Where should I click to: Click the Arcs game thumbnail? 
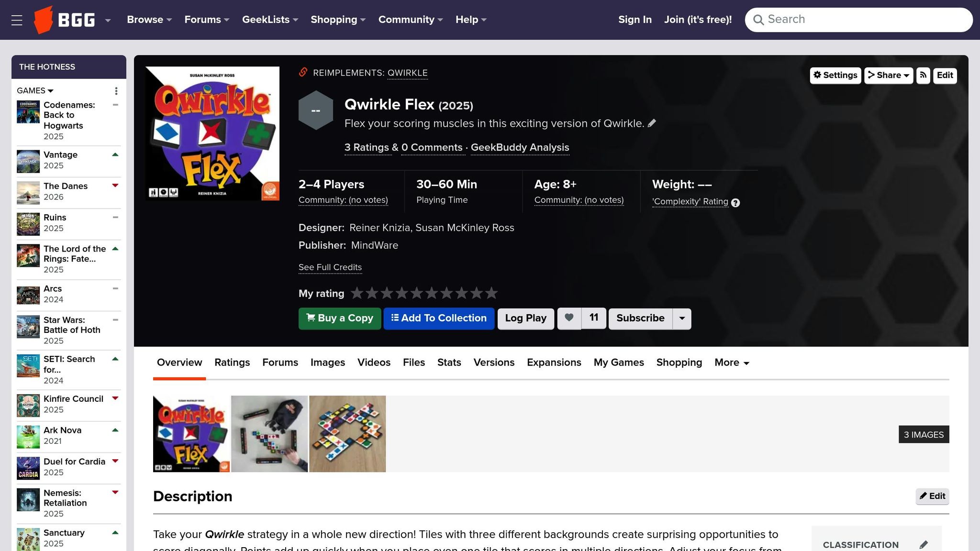pyautogui.click(x=28, y=295)
